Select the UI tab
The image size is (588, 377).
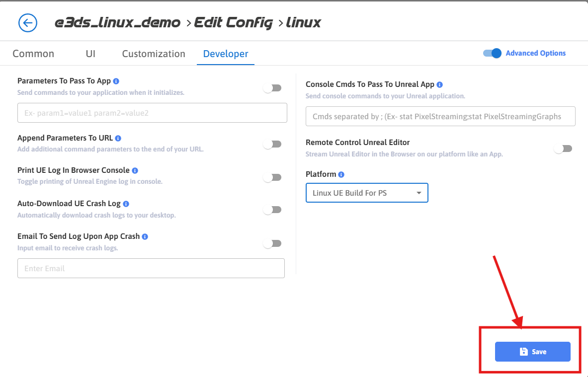point(90,54)
